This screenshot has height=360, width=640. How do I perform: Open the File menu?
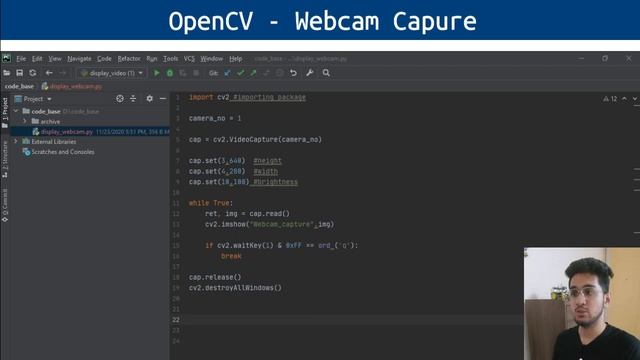click(21, 59)
